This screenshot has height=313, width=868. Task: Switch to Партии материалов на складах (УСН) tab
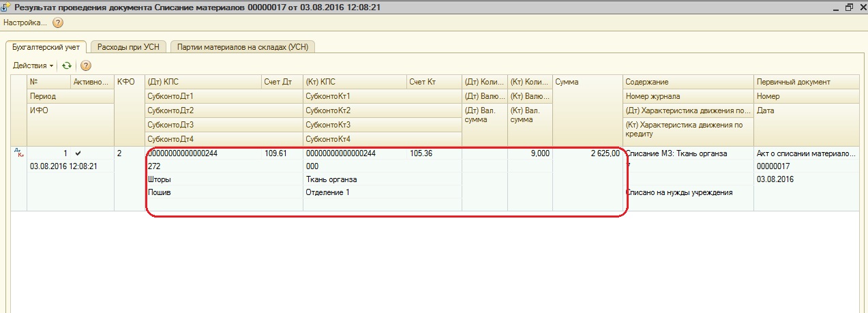click(x=242, y=47)
